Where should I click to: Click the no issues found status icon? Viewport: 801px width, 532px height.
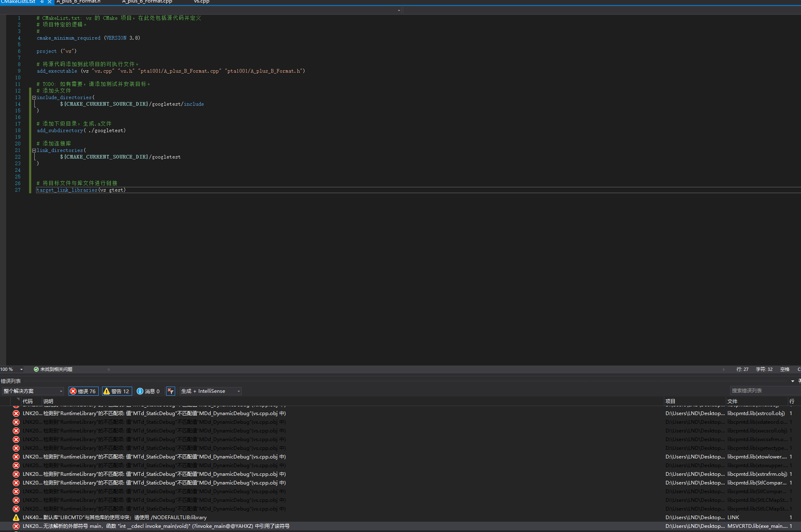[36, 369]
